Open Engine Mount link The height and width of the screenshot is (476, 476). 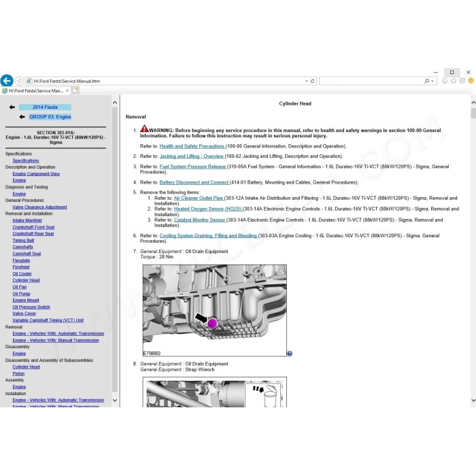point(26,301)
